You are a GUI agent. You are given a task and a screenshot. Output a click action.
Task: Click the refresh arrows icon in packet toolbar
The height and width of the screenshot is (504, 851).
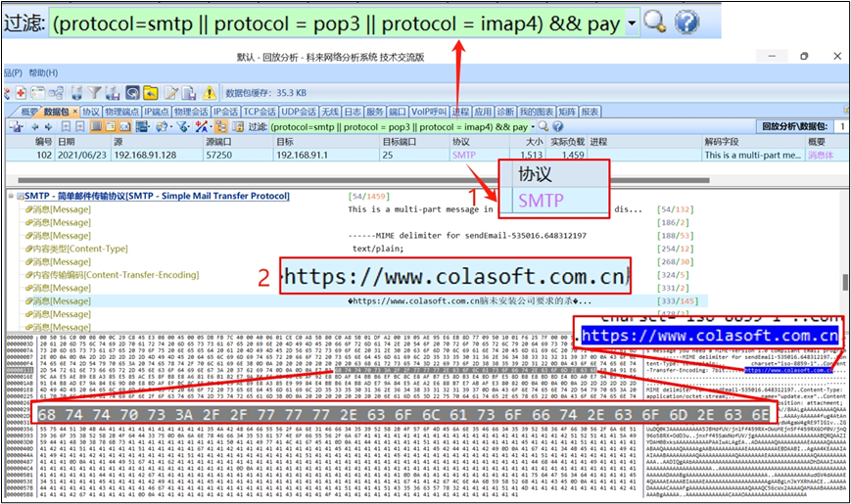[x=162, y=126]
